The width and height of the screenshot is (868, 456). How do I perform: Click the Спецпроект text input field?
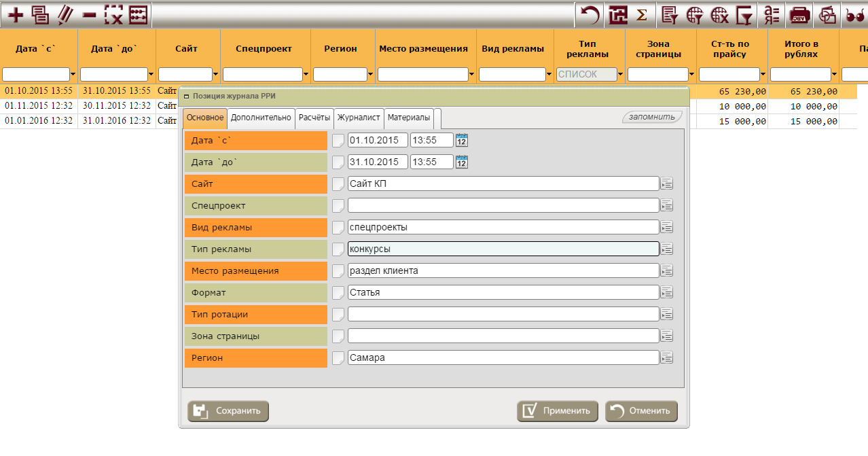coord(503,205)
